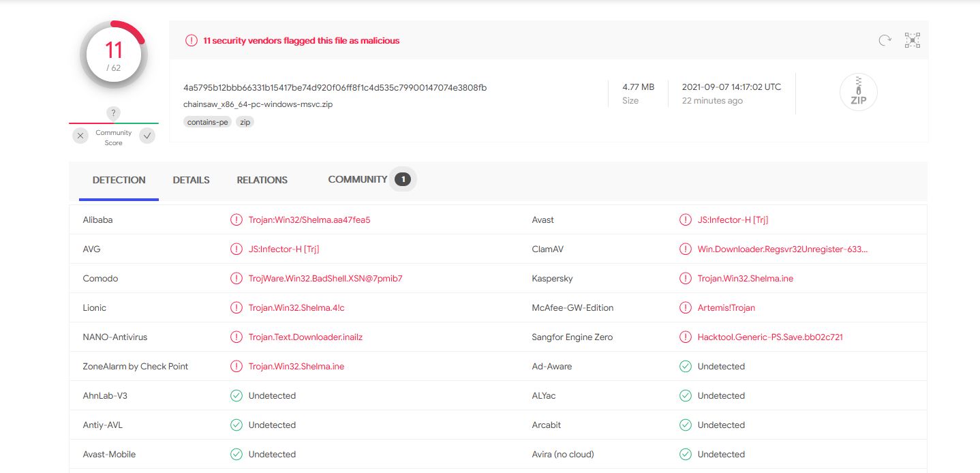Vote negative with community X button
The image size is (980, 473).
[80, 136]
